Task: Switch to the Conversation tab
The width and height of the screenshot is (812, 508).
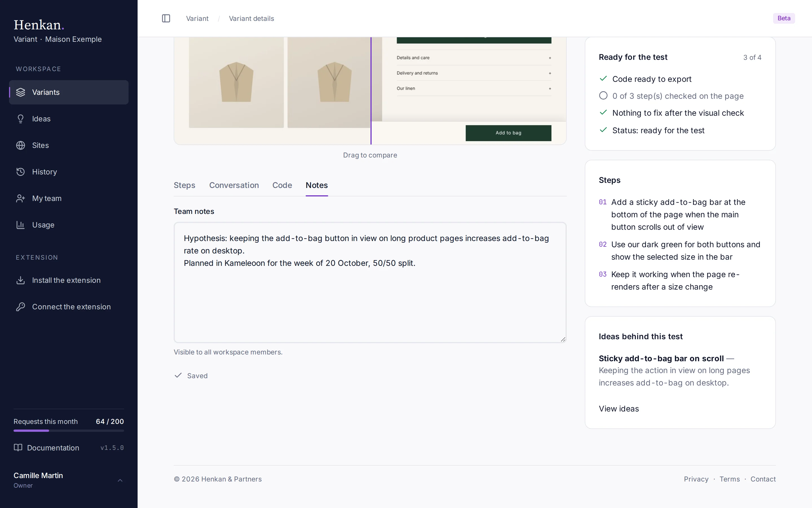Action: pyautogui.click(x=234, y=185)
